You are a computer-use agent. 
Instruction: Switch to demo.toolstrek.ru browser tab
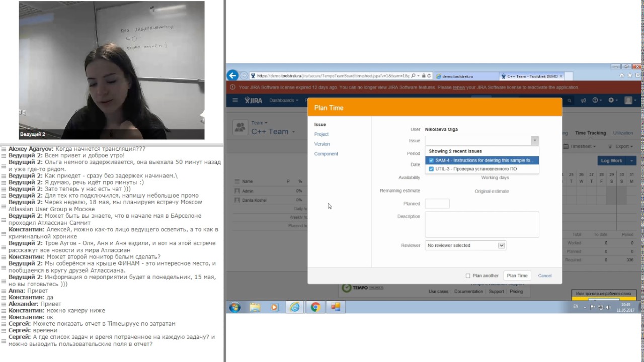tap(465, 76)
